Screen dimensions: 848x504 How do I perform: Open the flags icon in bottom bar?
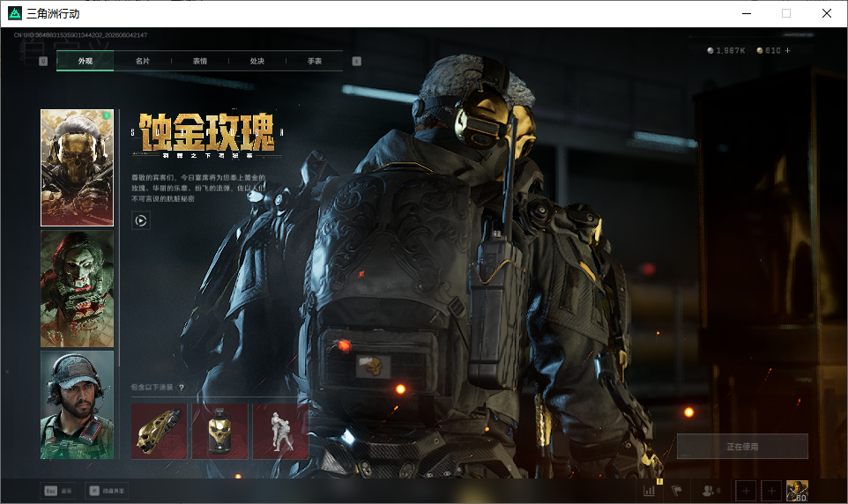(677, 491)
